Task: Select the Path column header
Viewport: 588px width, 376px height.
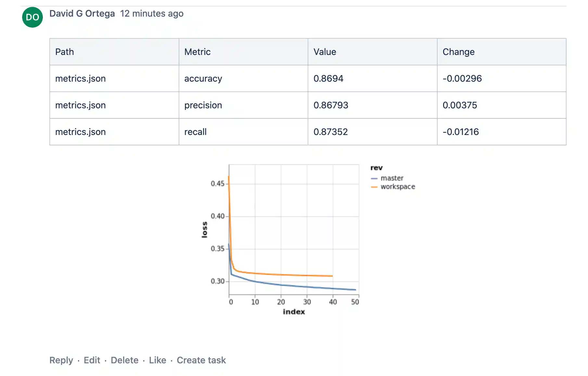Action: point(64,52)
